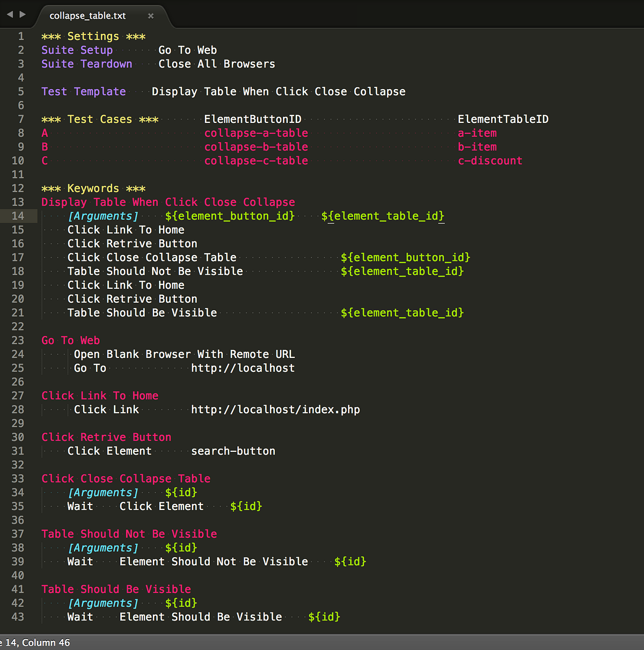The width and height of the screenshot is (644, 650).
Task: Click the http://localhost URL on line 25
Action: [x=243, y=368]
